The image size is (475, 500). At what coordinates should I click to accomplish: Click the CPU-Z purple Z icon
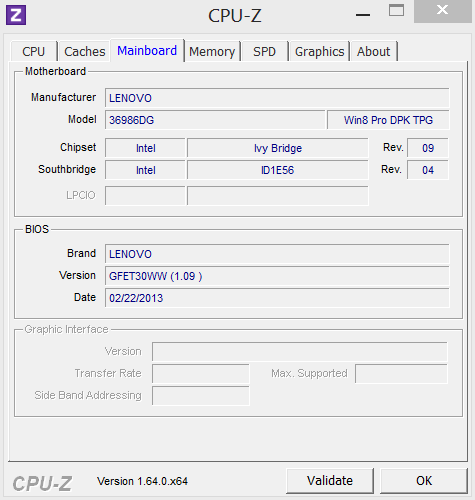(16, 15)
